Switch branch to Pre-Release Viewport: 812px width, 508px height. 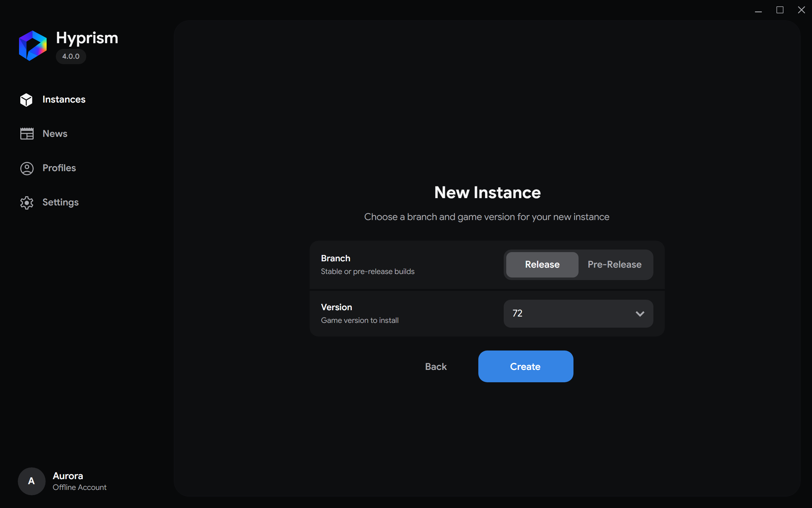pyautogui.click(x=614, y=265)
